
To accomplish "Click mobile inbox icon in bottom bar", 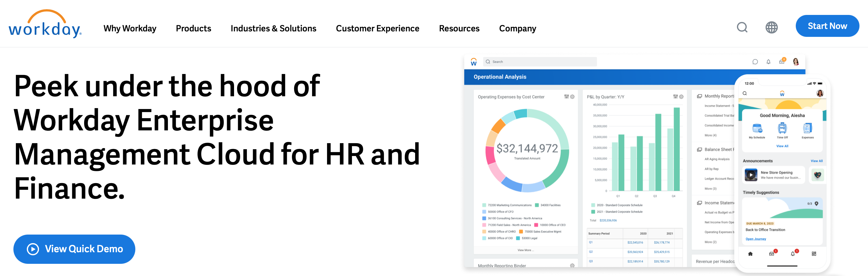I will pos(772,253).
